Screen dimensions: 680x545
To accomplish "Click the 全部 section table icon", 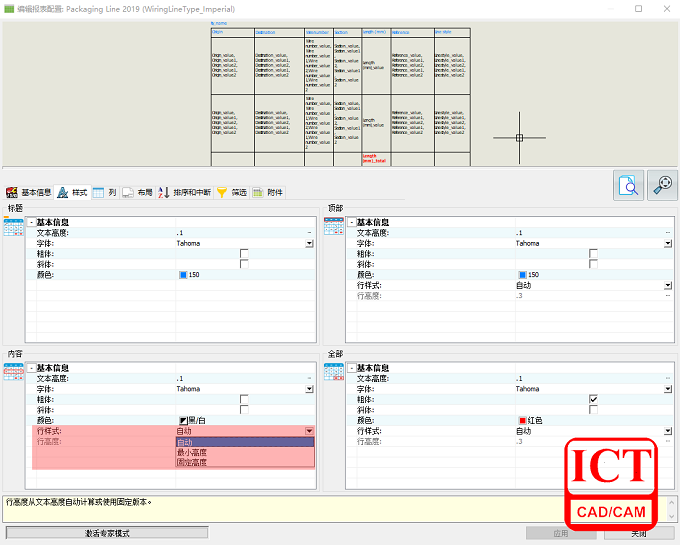I will (334, 372).
